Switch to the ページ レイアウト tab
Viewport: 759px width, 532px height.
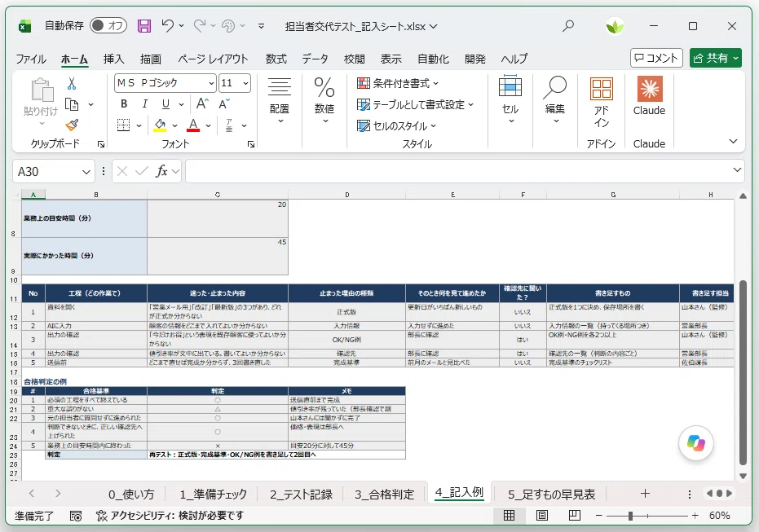click(213, 59)
